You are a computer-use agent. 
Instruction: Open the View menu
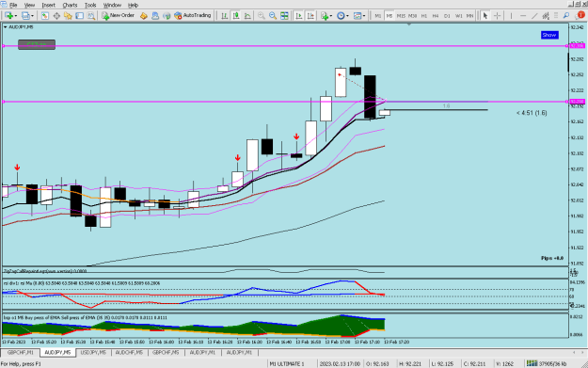pyautogui.click(x=29, y=5)
